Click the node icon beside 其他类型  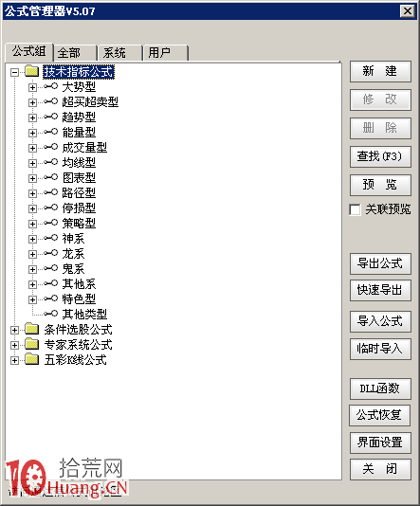50,314
